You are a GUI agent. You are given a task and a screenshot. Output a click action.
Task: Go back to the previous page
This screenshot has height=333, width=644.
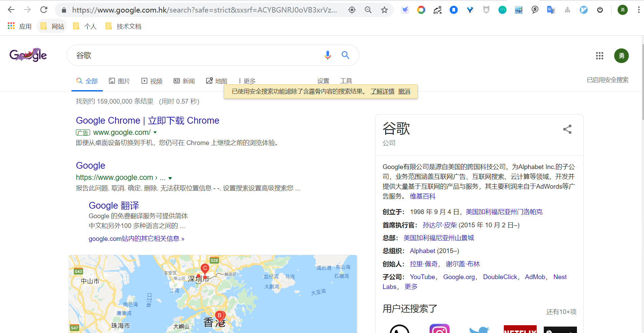click(x=11, y=10)
